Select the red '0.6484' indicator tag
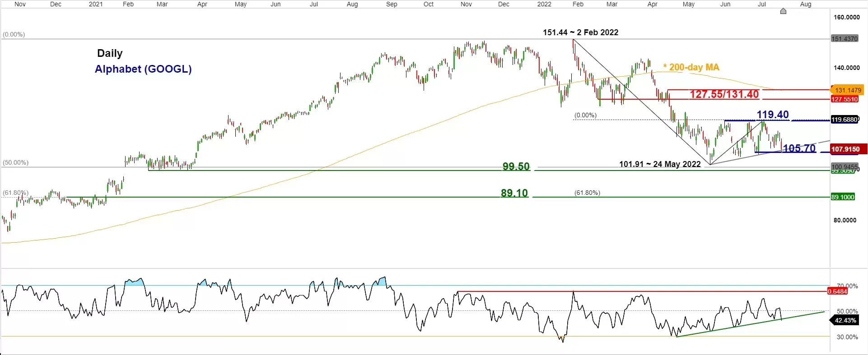The image size is (868, 355). coord(837,291)
